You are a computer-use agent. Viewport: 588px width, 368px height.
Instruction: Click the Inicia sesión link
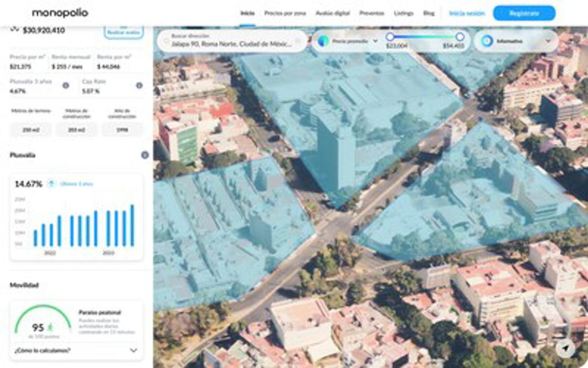[467, 13]
